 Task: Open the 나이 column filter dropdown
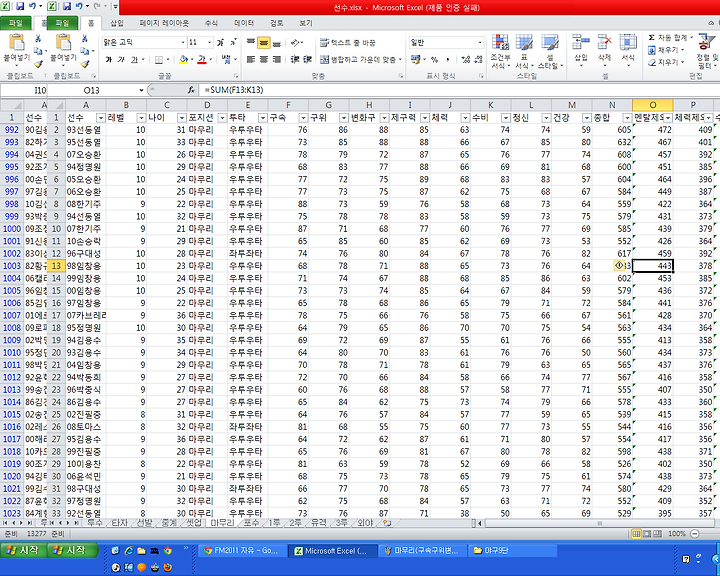(x=181, y=118)
